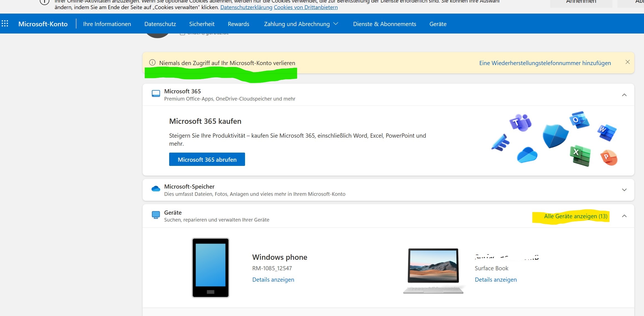This screenshot has height=316, width=644.
Task: Dismiss the yellow recovery banner
Action: pyautogui.click(x=627, y=62)
